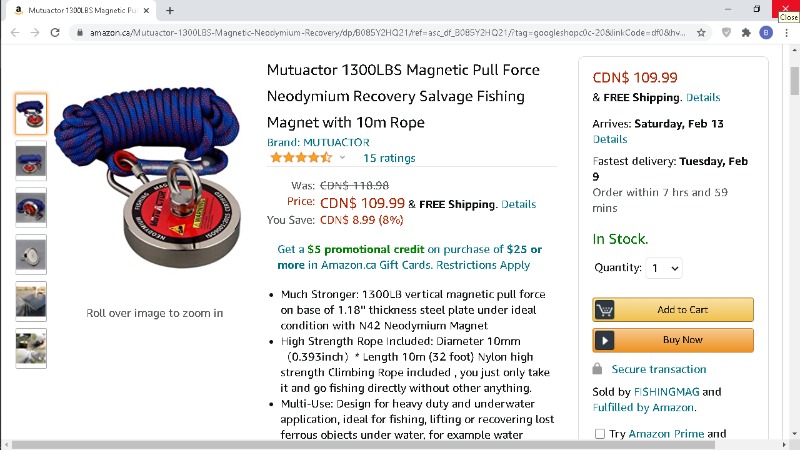Select the fourth product thumbnail image
Screen dimensions: 800x450
tap(31, 255)
